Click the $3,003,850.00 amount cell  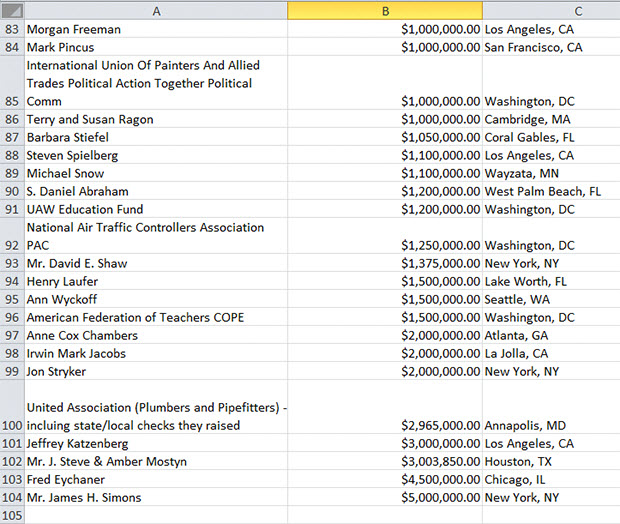click(x=384, y=462)
